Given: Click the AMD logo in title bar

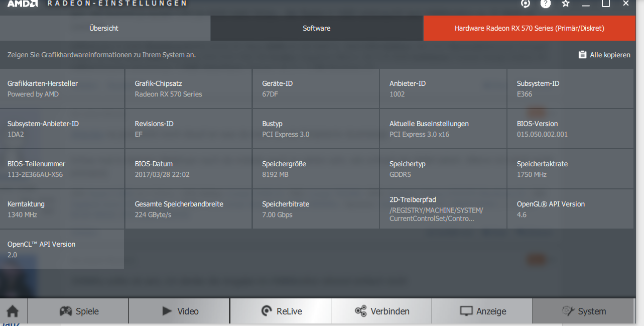Looking at the screenshot, I should coord(22,4).
